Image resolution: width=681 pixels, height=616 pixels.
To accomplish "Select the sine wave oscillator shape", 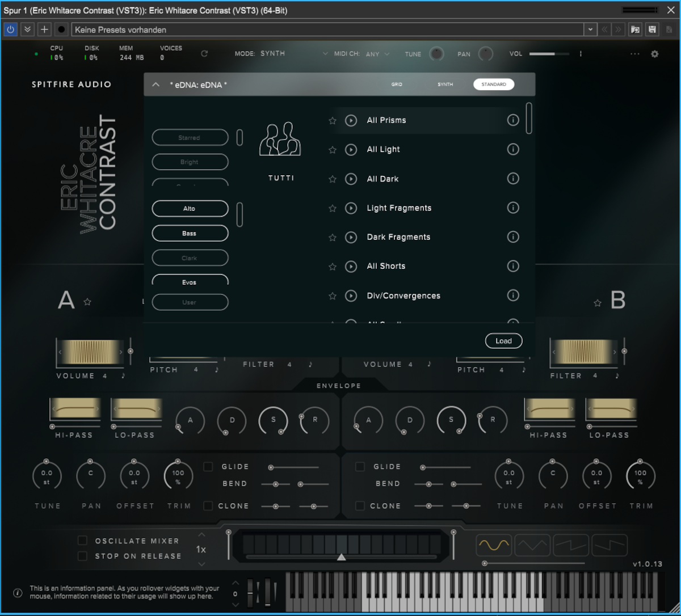I will [494, 546].
